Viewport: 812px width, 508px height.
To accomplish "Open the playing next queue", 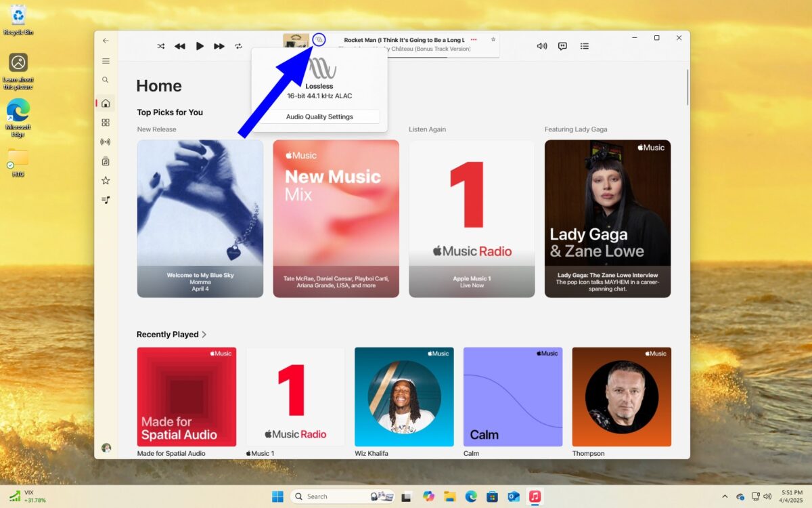I will [x=585, y=46].
